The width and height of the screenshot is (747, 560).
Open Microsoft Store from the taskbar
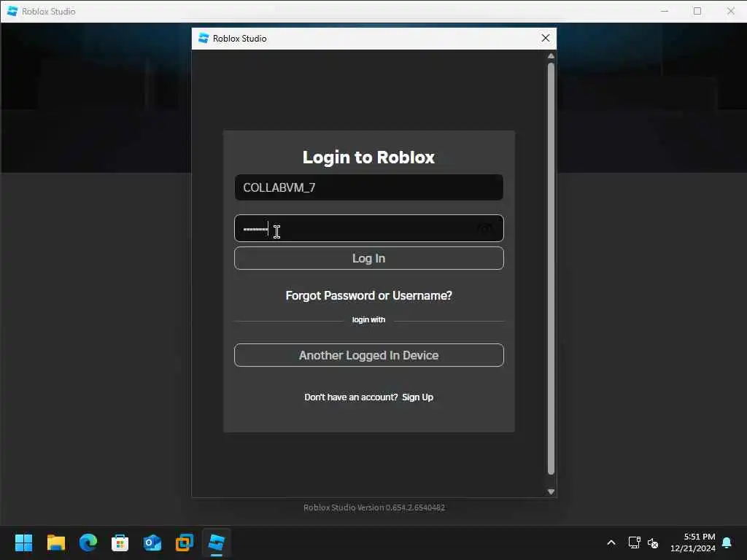pos(120,542)
